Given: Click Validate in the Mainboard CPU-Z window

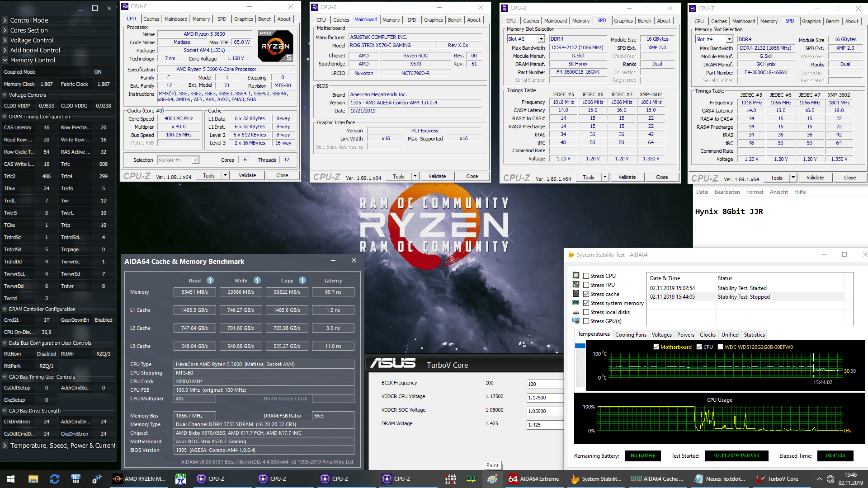Looking at the screenshot, I should pyautogui.click(x=437, y=176).
